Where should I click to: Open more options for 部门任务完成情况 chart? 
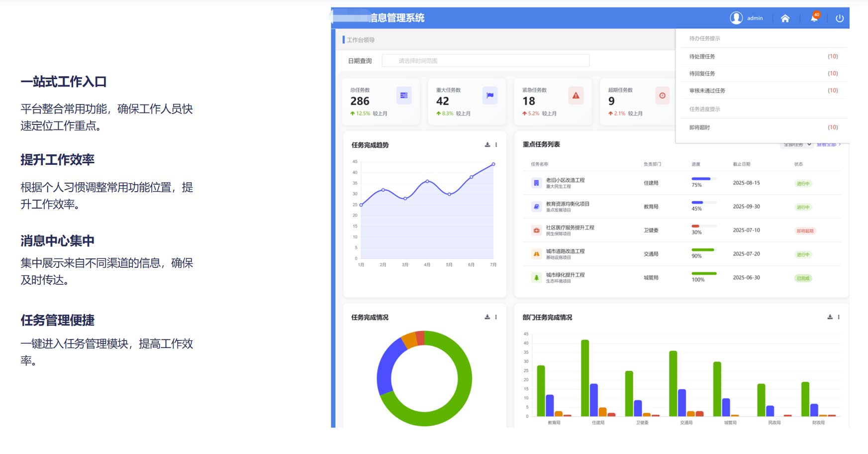click(x=839, y=317)
